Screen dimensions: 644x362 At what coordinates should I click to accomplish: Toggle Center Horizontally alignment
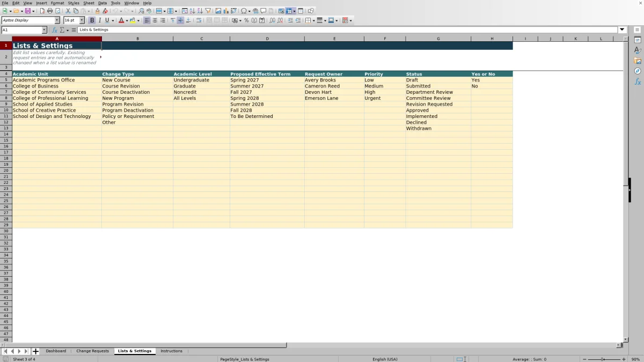(x=155, y=20)
